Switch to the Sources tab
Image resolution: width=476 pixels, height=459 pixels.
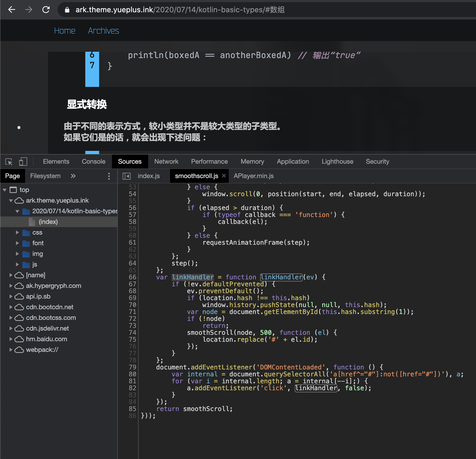click(x=130, y=162)
